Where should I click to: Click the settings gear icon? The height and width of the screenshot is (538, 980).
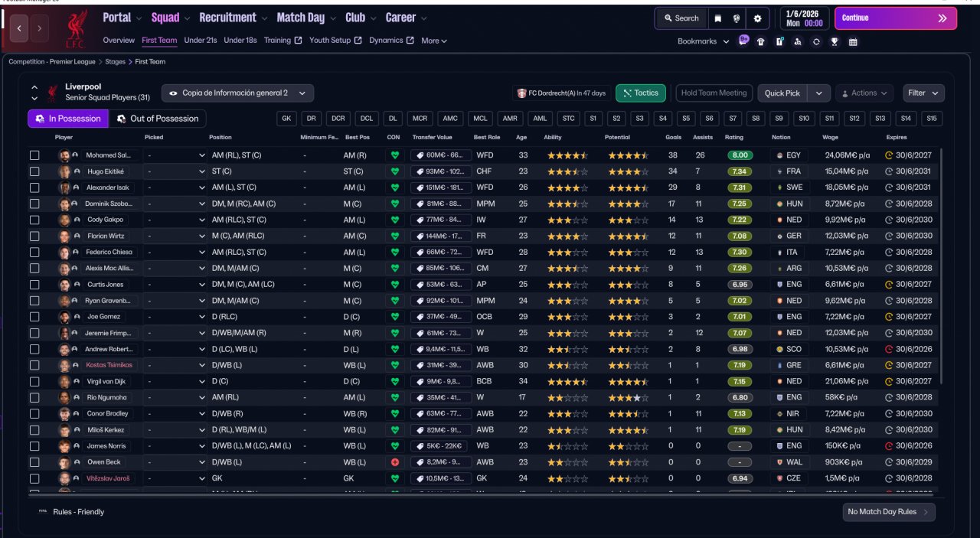[757, 18]
